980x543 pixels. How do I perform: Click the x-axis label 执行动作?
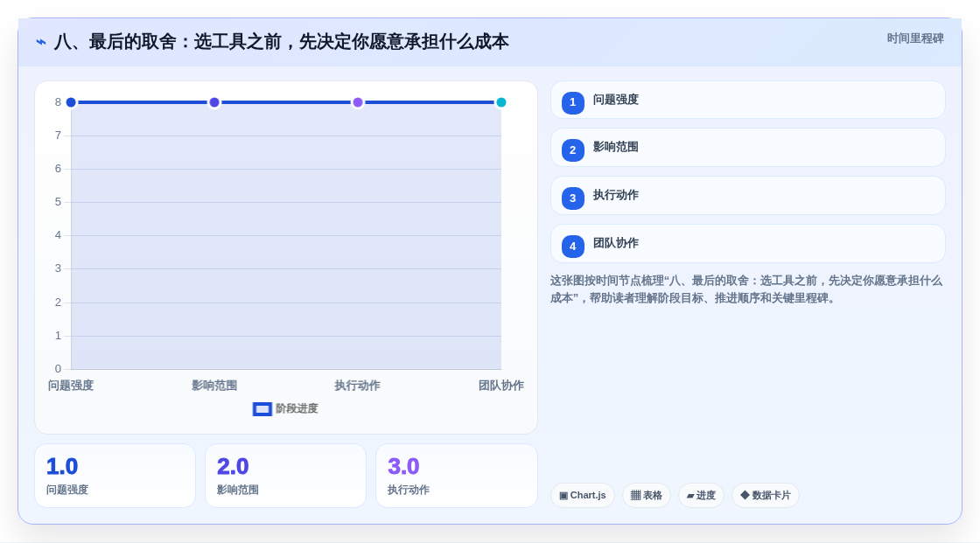[358, 386]
